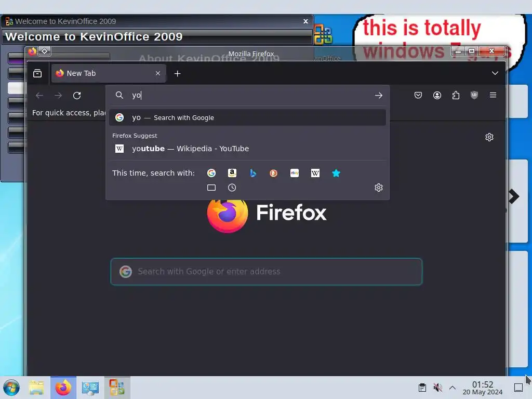Select 'yo — Search with Google' suggestion
Image resolution: width=532 pixels, height=399 pixels.
pyautogui.click(x=248, y=118)
